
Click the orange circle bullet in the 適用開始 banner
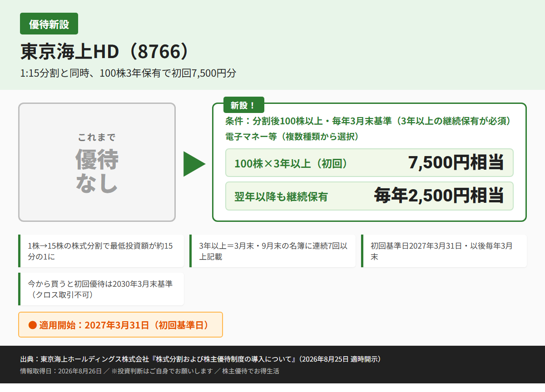(32, 325)
